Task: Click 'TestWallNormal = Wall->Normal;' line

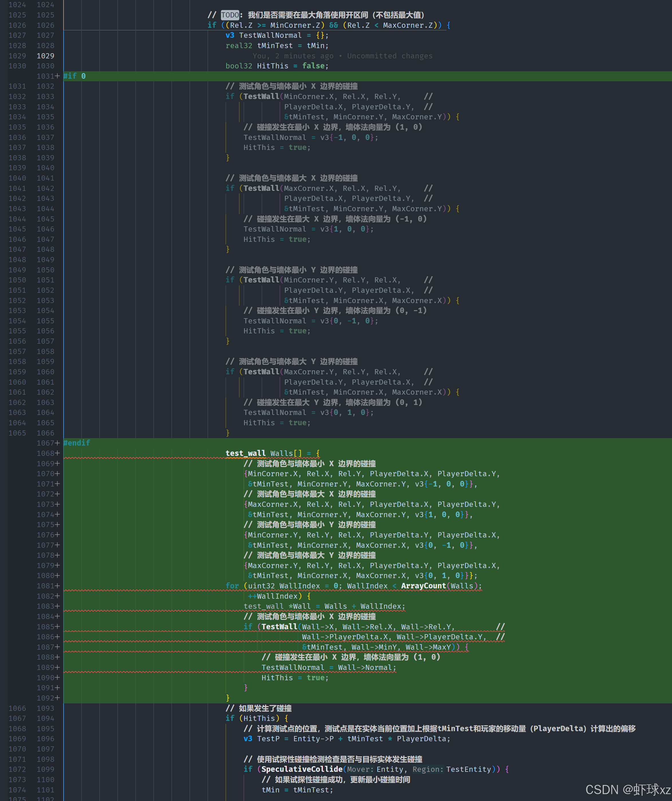Action: [329, 667]
